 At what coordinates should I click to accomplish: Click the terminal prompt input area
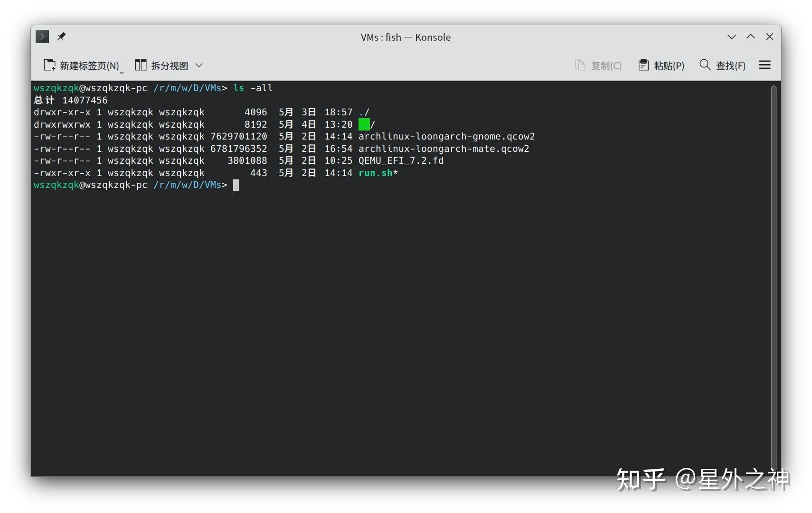click(x=236, y=185)
